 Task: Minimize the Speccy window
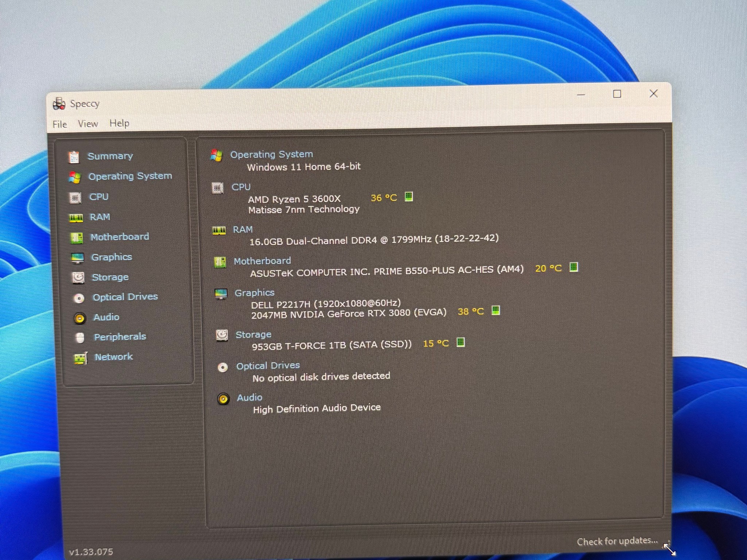[581, 95]
